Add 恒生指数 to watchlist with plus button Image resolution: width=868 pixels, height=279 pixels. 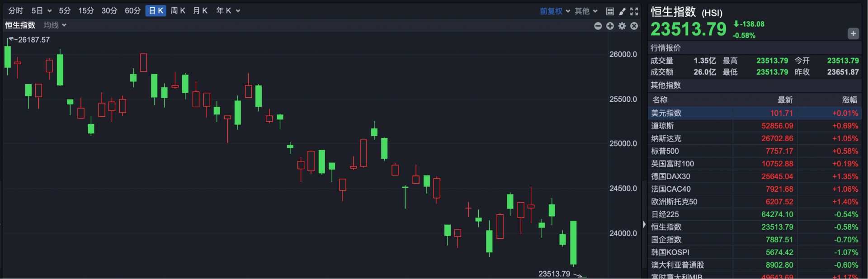click(x=853, y=33)
